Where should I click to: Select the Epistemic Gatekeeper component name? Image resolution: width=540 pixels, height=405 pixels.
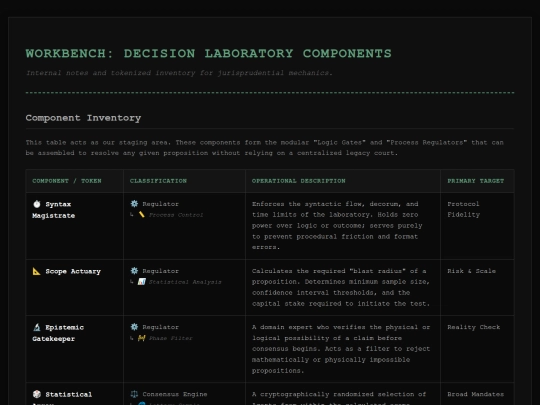(x=58, y=333)
